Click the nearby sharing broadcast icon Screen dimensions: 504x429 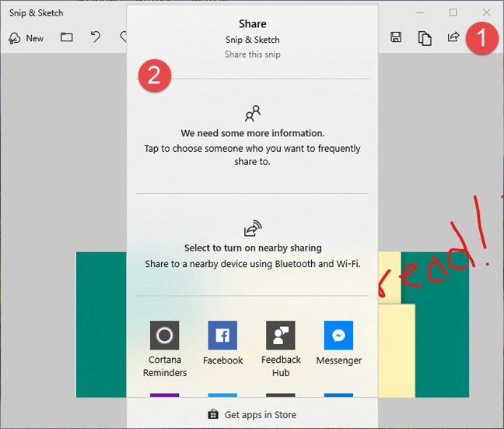tap(253, 228)
